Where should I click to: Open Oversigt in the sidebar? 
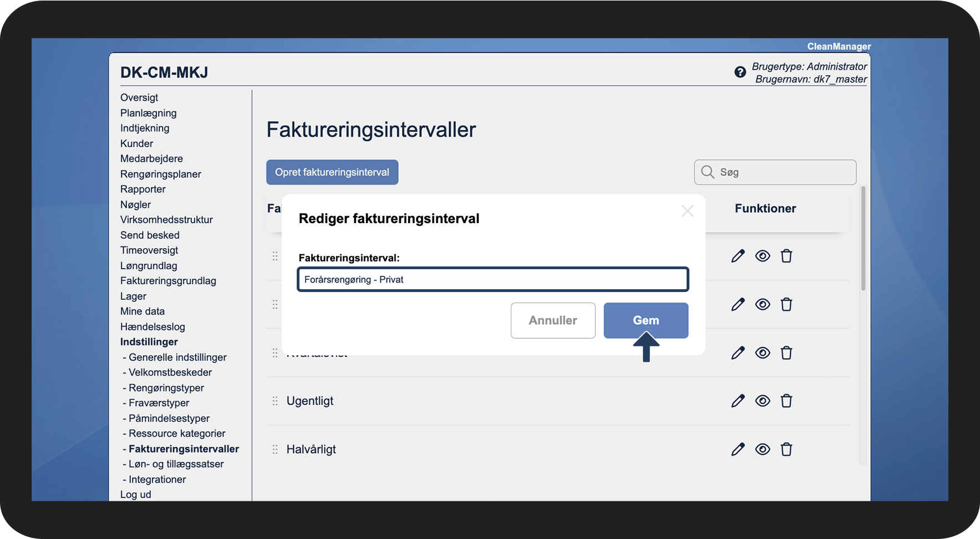tap(139, 98)
